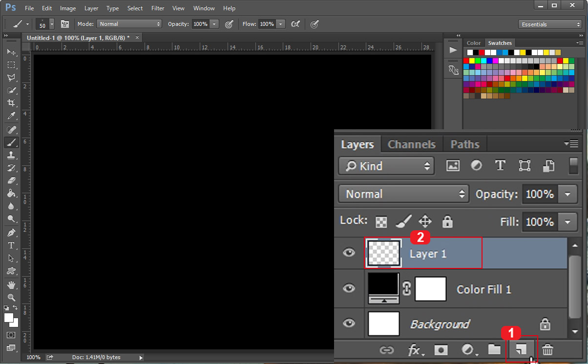Toggle Lock transparent pixels
This screenshot has width=588, height=364.
click(381, 222)
